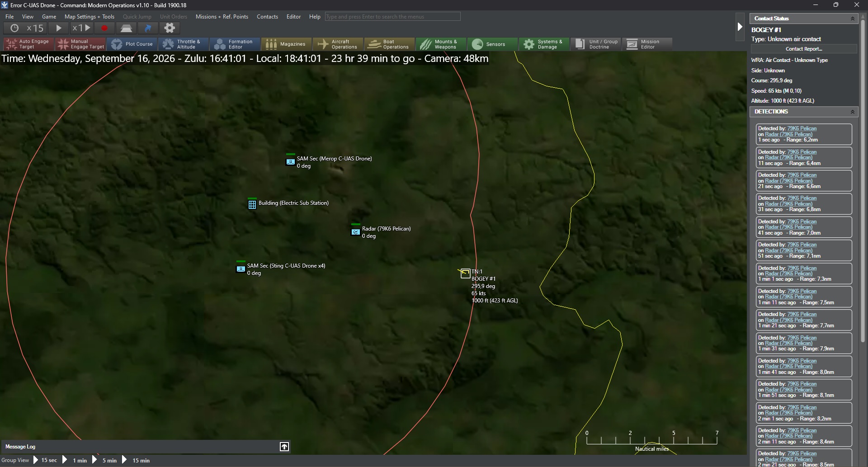Image resolution: width=868 pixels, height=467 pixels.
Task: Select the Merop C-UAS Drone SAM unit
Action: [x=290, y=161]
